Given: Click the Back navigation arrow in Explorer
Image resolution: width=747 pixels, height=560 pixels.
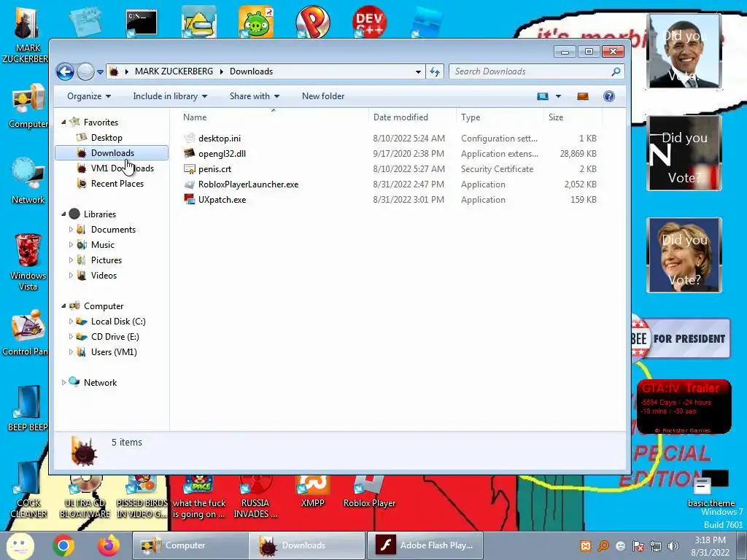Looking at the screenshot, I should click(65, 72).
